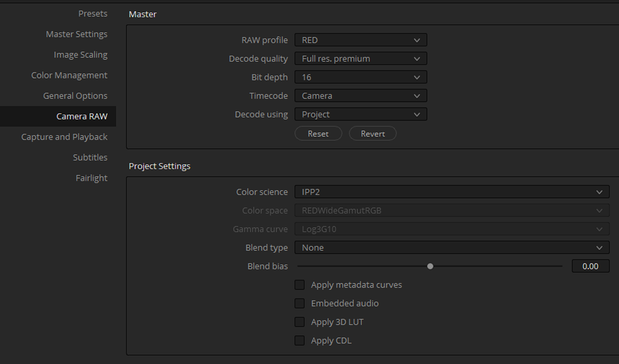Go to Subtitles settings
Viewport: 619px width, 364px height.
90,158
